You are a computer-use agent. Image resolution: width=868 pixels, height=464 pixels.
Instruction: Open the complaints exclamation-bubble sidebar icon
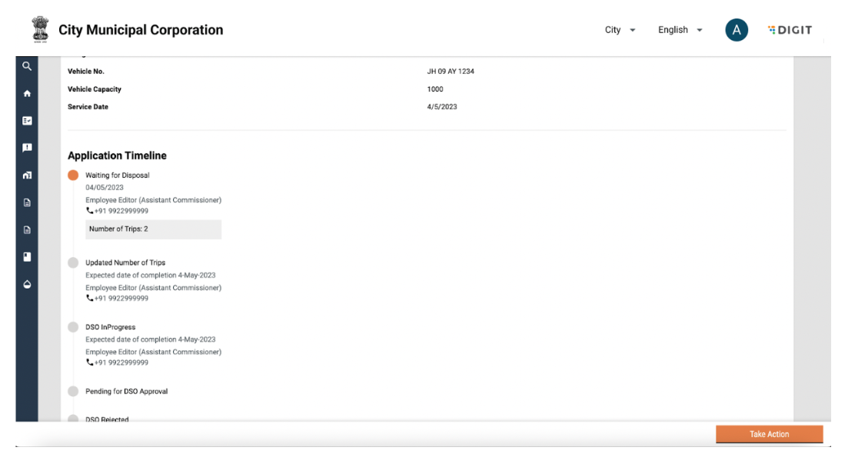point(27,148)
